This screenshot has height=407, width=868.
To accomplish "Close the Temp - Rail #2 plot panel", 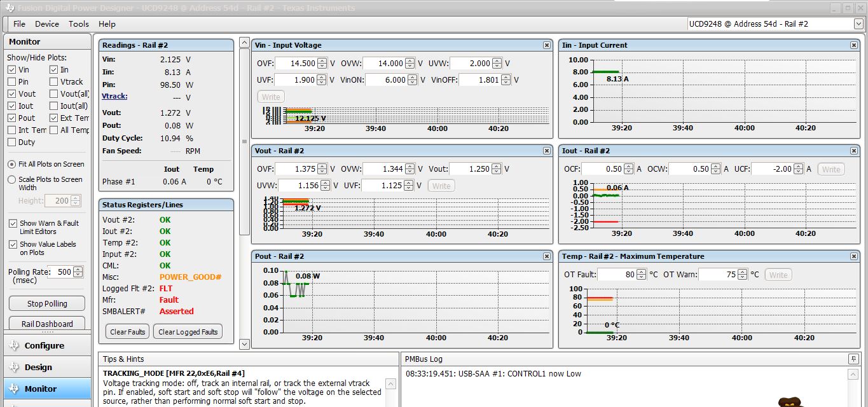I will pos(854,256).
